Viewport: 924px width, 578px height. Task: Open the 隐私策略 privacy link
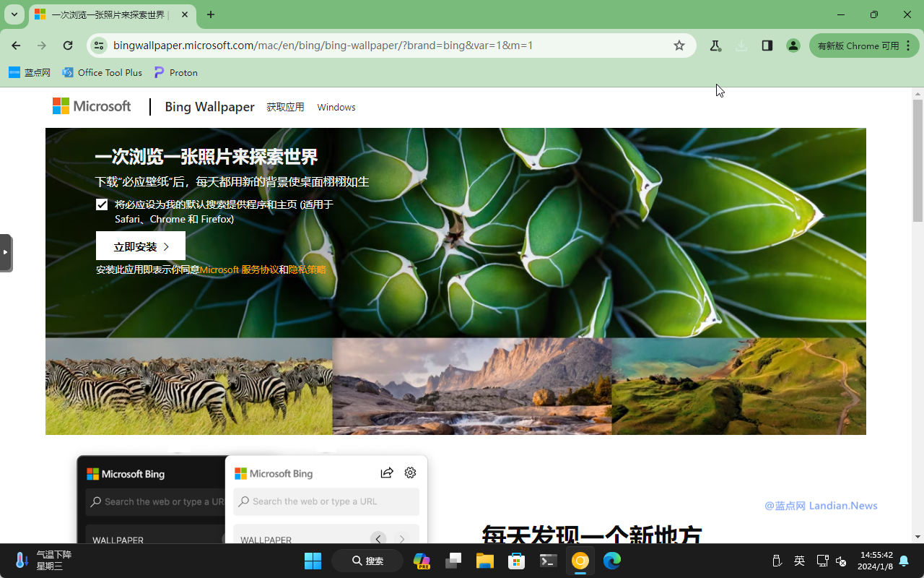click(x=307, y=269)
